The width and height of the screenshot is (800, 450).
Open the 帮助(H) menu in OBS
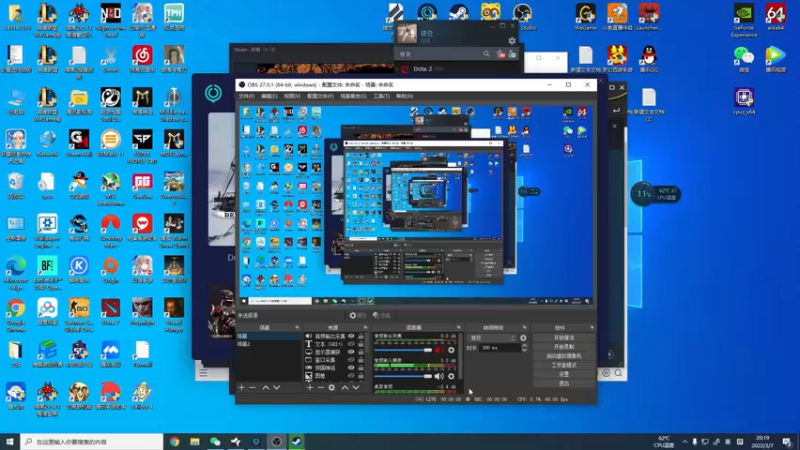click(404, 96)
